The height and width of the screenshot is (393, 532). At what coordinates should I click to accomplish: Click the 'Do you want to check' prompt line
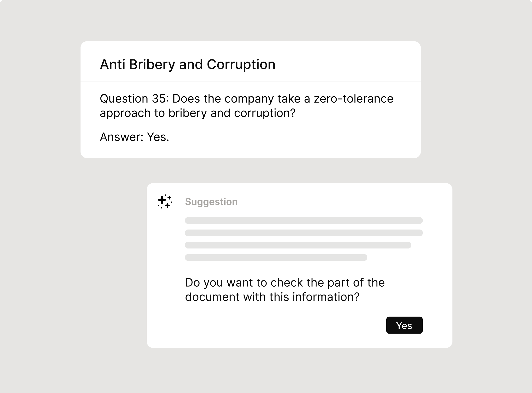click(x=285, y=283)
